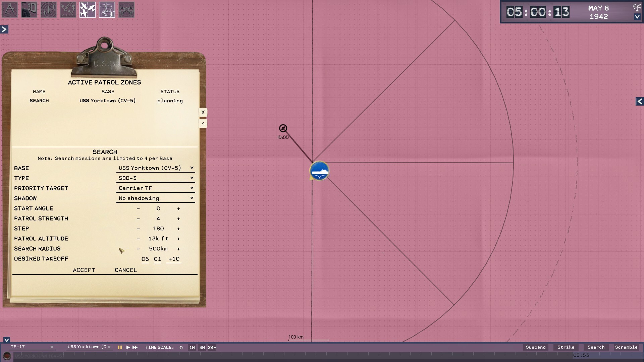Open the TF-17 task force dropdown
The width and height of the screenshot is (644, 362).
(x=32, y=347)
